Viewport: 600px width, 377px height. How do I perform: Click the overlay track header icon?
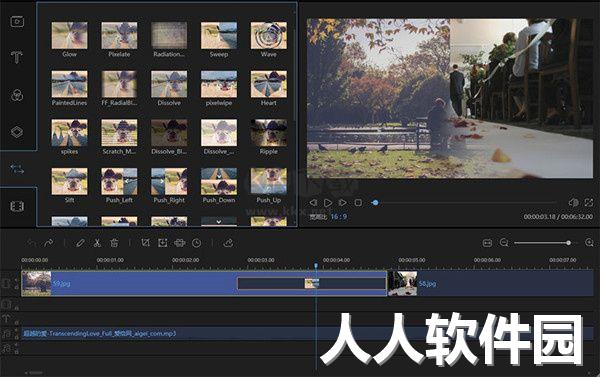click(x=7, y=304)
